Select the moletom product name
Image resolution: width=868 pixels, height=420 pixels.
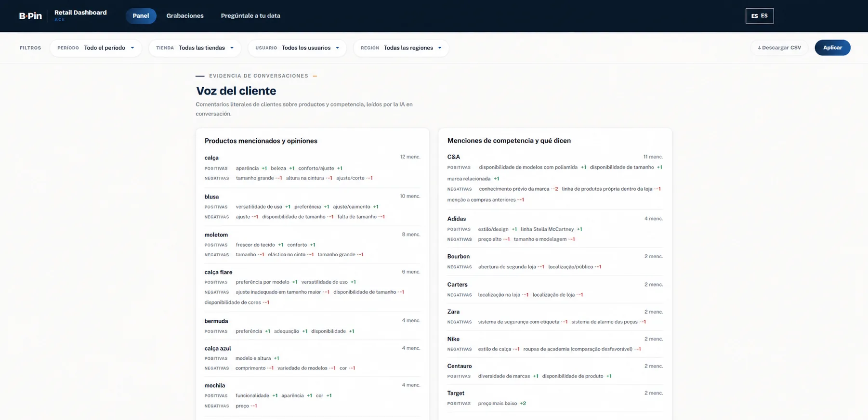coord(216,235)
